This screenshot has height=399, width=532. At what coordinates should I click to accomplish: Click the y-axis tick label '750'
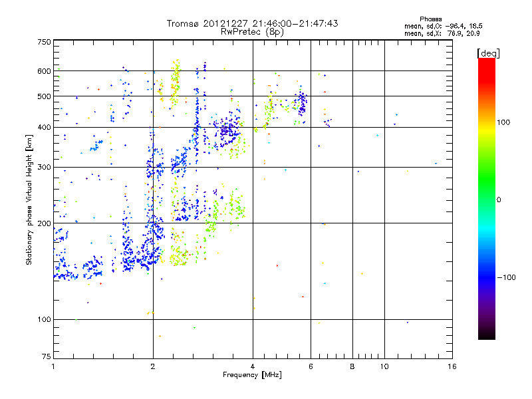click(x=44, y=42)
